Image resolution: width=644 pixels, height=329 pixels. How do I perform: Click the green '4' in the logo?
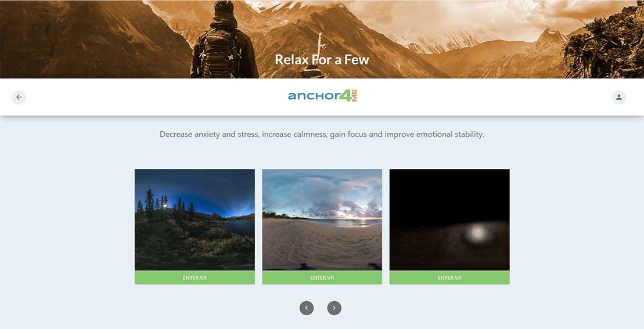click(346, 96)
